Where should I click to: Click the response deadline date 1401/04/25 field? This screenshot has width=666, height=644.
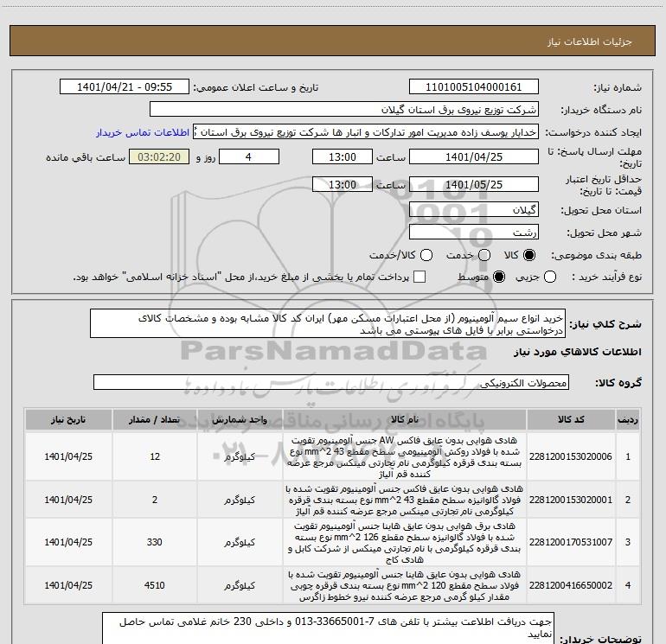(x=474, y=156)
